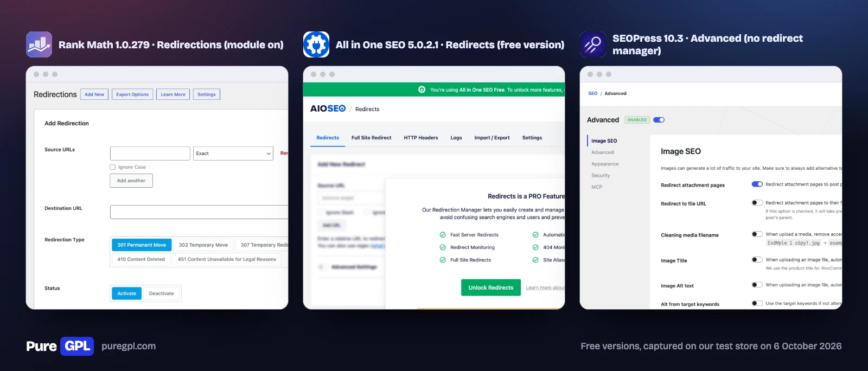Toggle the Advanced module enabled switch
Image resolution: width=868 pixels, height=371 pixels.
659,120
